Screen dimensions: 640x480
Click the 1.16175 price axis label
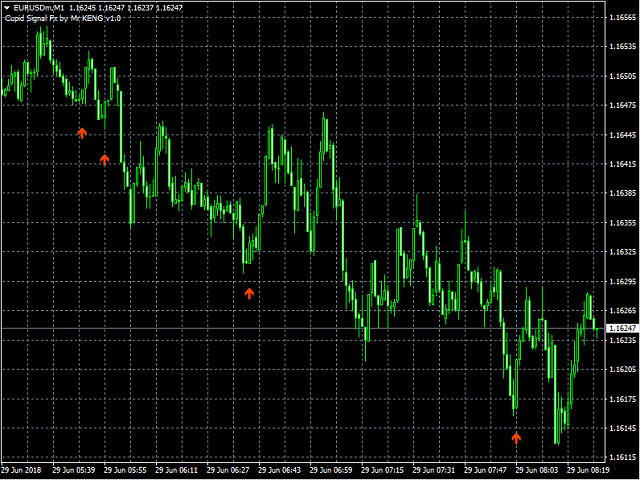pyautogui.click(x=622, y=399)
